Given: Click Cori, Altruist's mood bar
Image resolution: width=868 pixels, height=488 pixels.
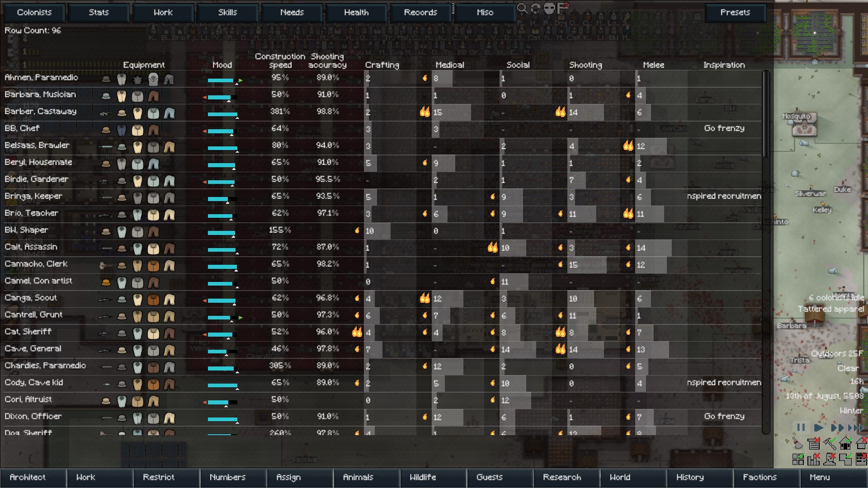Looking at the screenshot, I should (x=222, y=402).
